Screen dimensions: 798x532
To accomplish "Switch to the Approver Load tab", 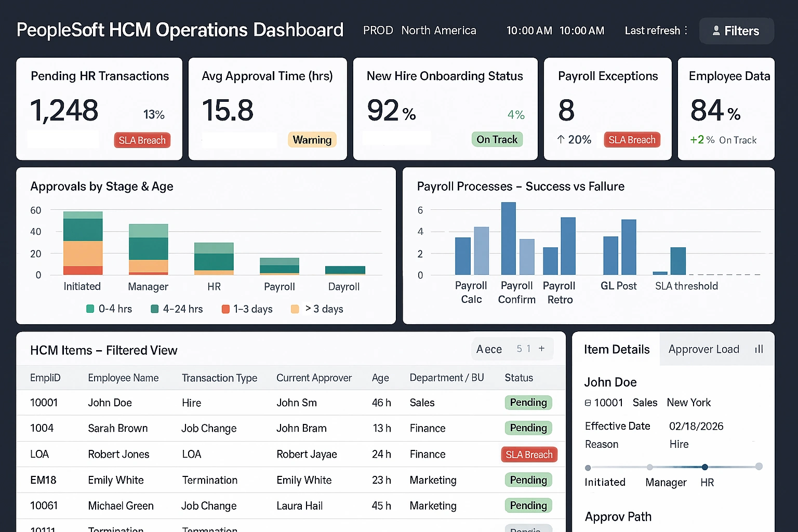I will pos(704,349).
